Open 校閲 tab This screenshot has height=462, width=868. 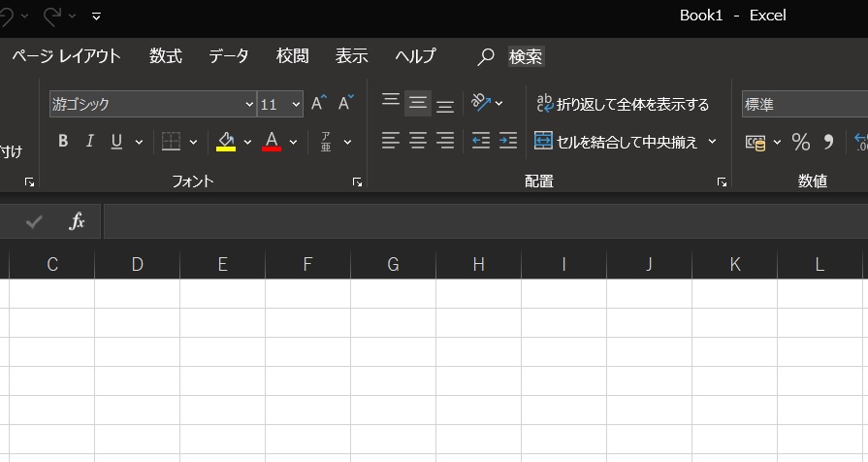coord(292,56)
